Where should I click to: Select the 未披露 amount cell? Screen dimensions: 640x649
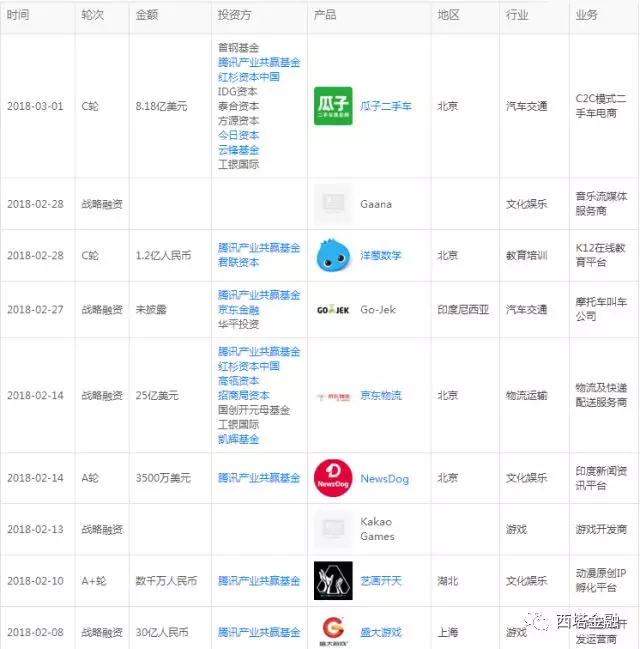pos(151,310)
